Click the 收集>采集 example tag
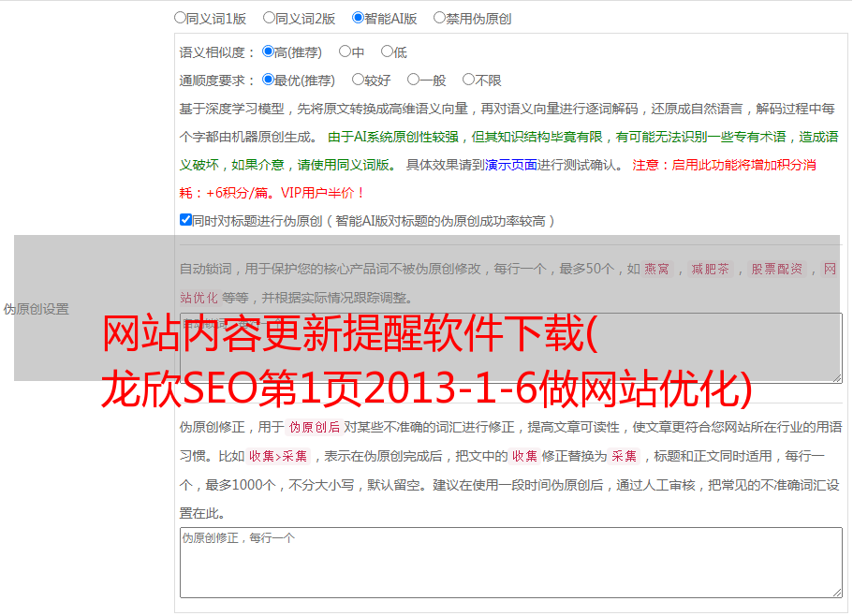853x616 pixels. point(278,456)
